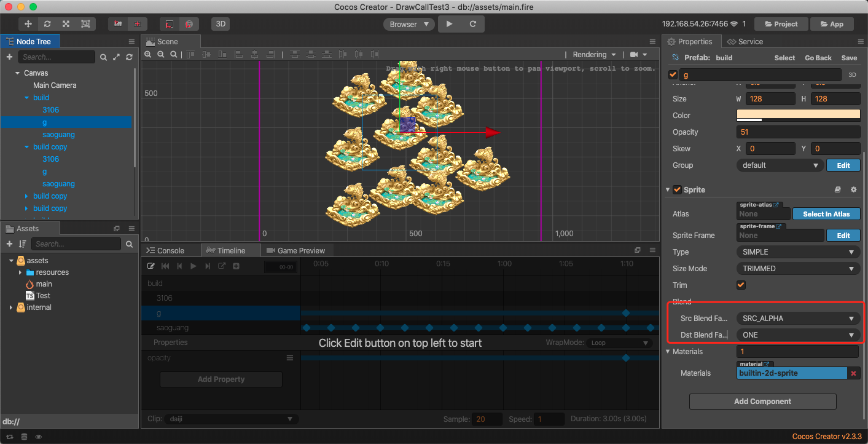Step to next frame in Timeline
Image resolution: width=868 pixels, height=444 pixels.
pyautogui.click(x=208, y=266)
